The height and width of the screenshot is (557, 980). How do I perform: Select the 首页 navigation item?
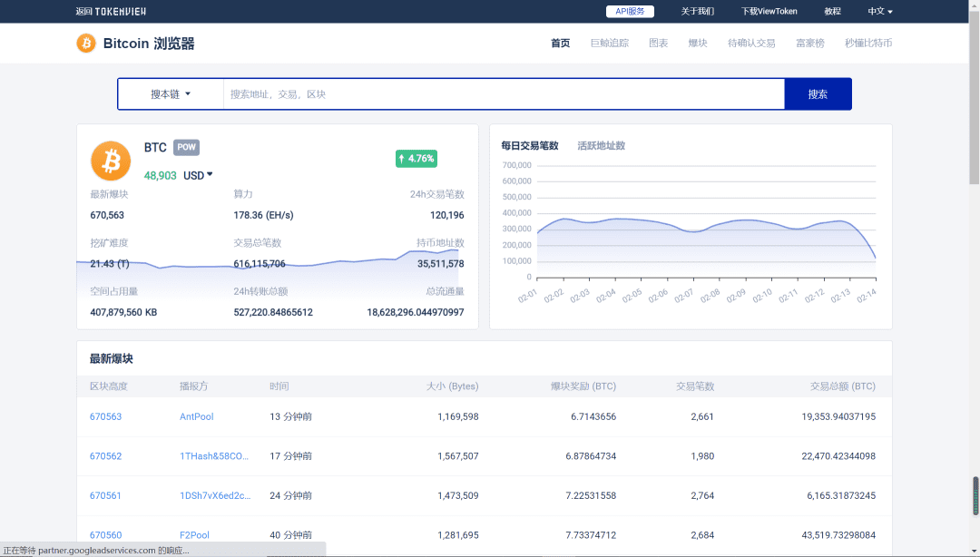[x=560, y=44]
